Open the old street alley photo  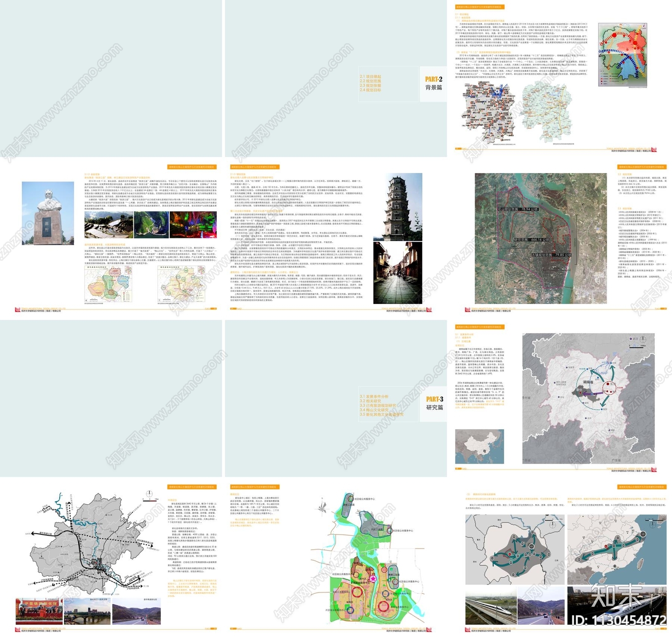[398, 273]
